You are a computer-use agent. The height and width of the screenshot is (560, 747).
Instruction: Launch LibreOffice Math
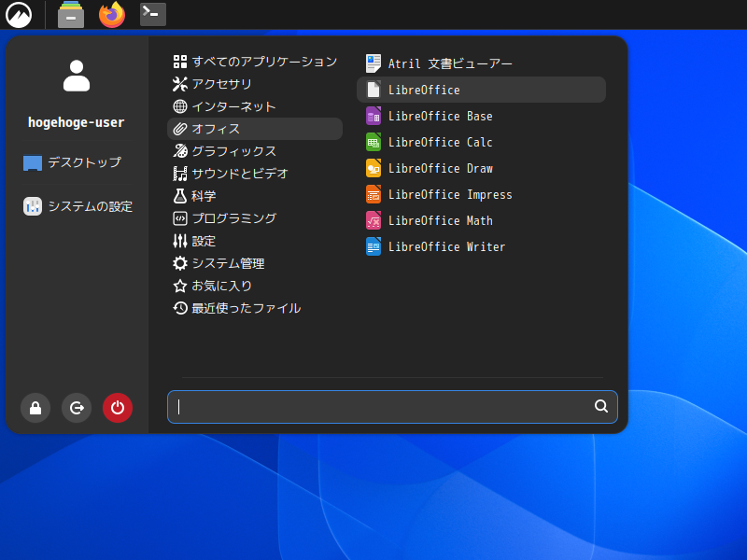click(x=481, y=220)
